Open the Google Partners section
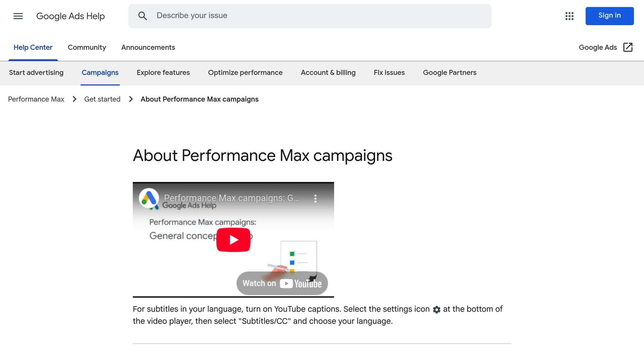The height and width of the screenshot is (362, 644). [x=450, y=73]
